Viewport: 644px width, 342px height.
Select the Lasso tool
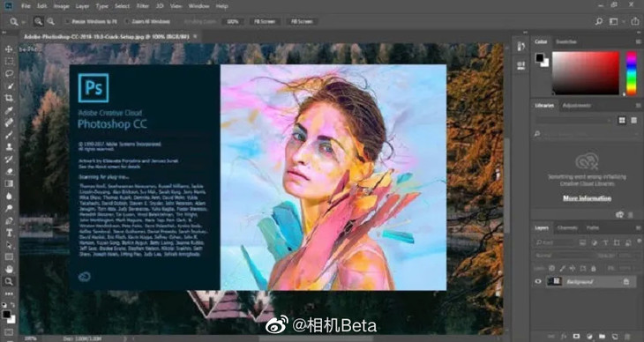point(9,73)
